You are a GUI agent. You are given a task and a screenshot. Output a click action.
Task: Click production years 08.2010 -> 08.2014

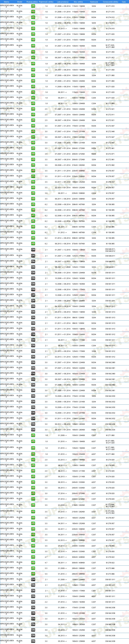[x=63, y=312]
